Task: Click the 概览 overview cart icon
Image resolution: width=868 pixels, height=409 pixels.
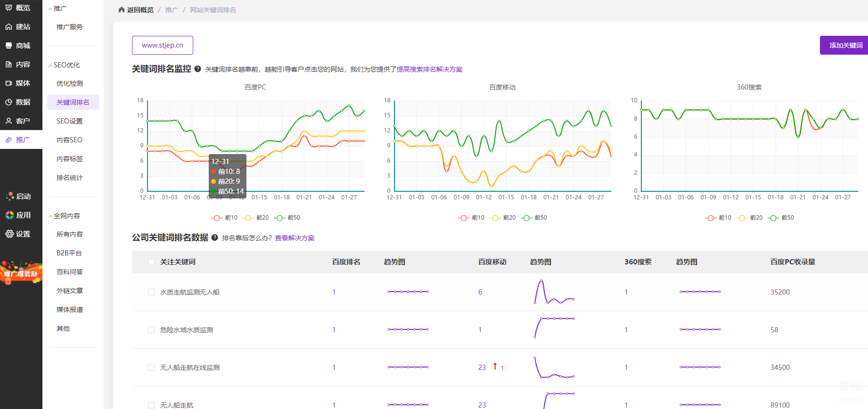Action: tap(9, 8)
